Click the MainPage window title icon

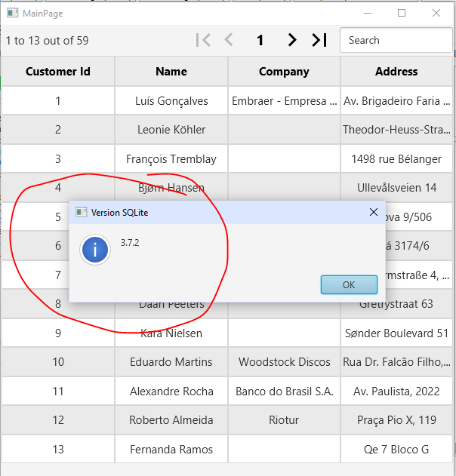tap(12, 13)
